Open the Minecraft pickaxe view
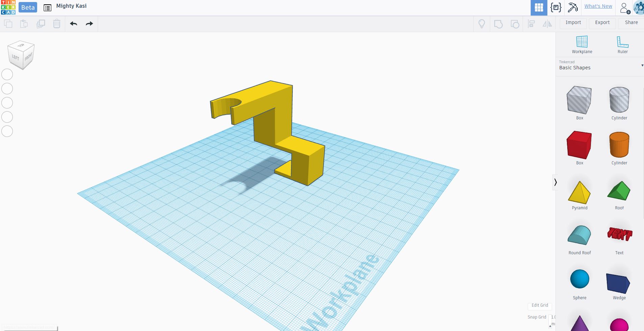This screenshot has width=644, height=331. pyautogui.click(x=573, y=7)
